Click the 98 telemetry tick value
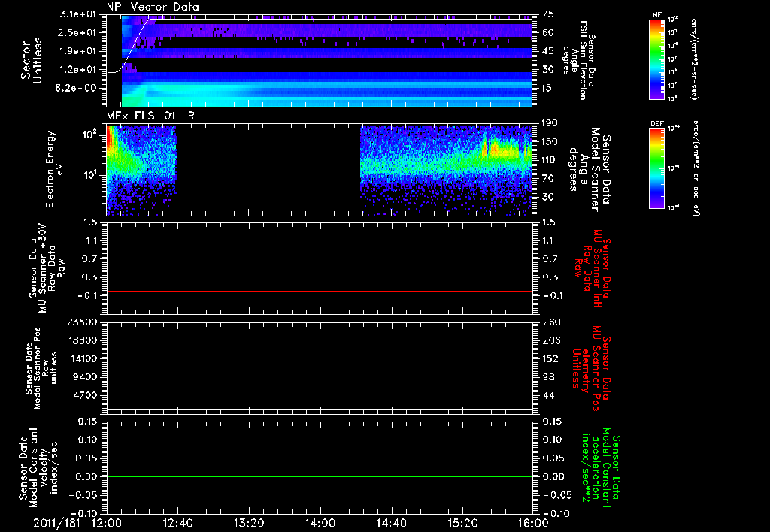This screenshot has width=770, height=532. pos(548,377)
